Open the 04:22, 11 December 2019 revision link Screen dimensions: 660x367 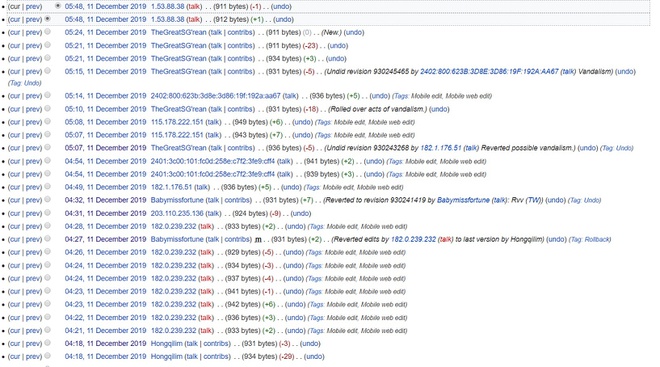point(105,318)
